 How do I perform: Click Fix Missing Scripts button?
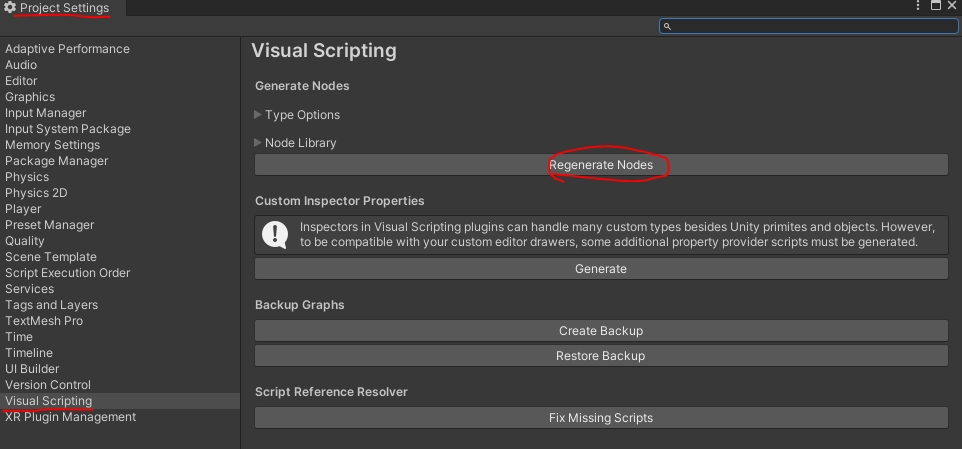601,418
